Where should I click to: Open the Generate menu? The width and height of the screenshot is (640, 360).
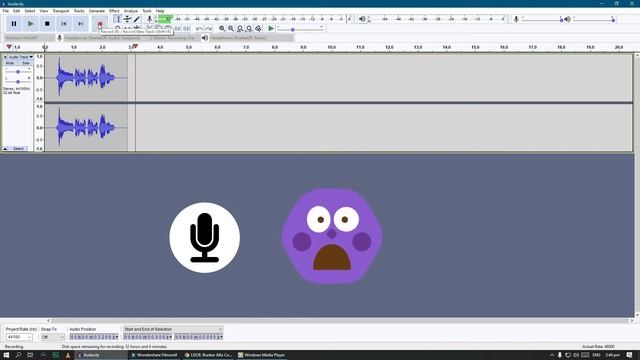point(97,11)
